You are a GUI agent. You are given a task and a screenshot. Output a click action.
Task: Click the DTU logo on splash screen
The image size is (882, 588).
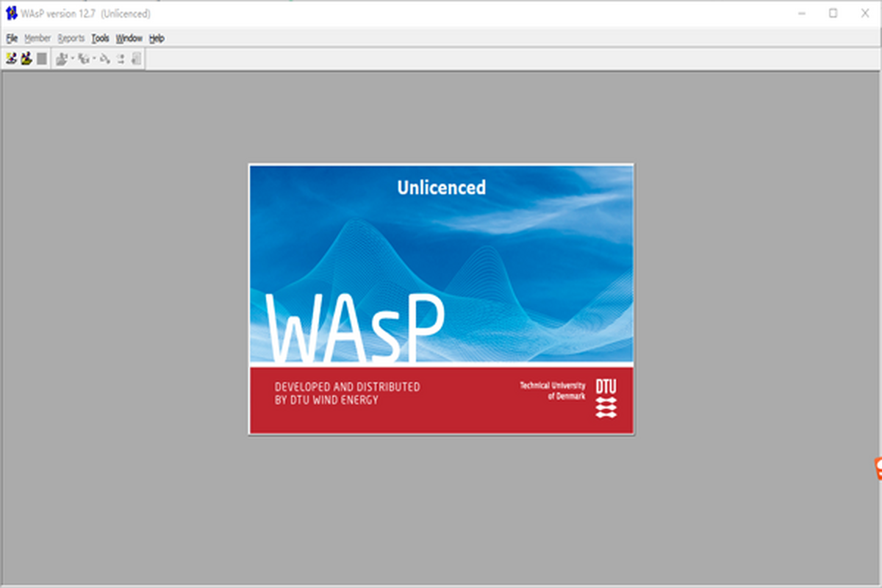point(606,398)
